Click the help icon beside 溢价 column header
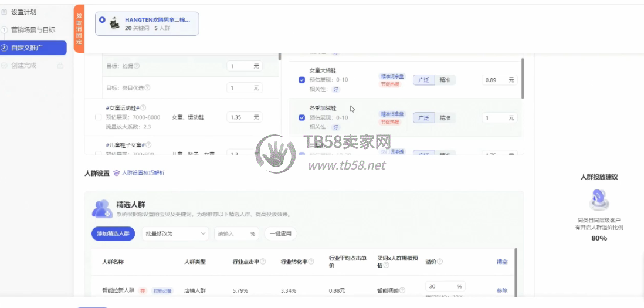 tap(440, 262)
